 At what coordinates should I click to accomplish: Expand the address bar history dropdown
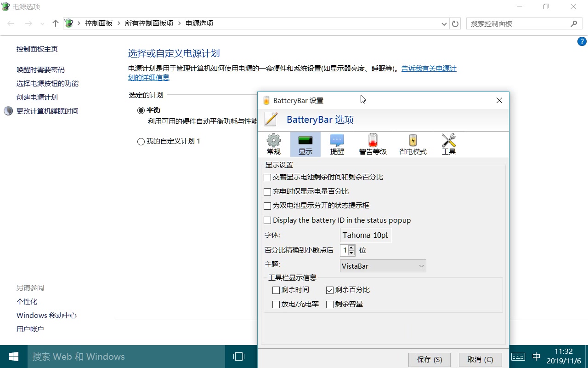(x=444, y=24)
